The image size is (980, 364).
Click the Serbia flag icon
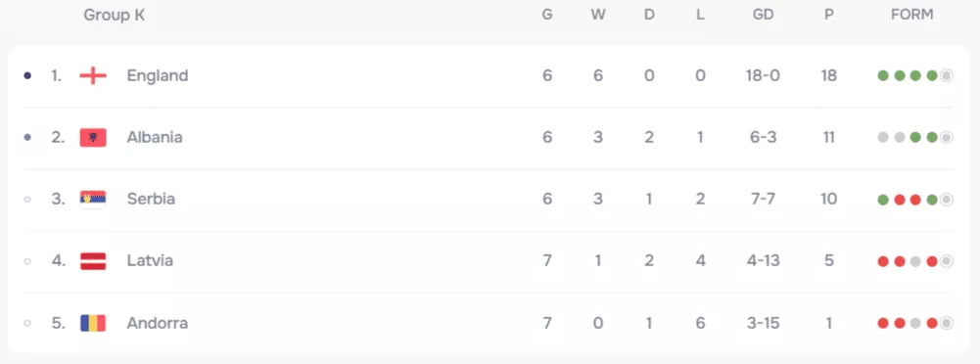(x=93, y=200)
